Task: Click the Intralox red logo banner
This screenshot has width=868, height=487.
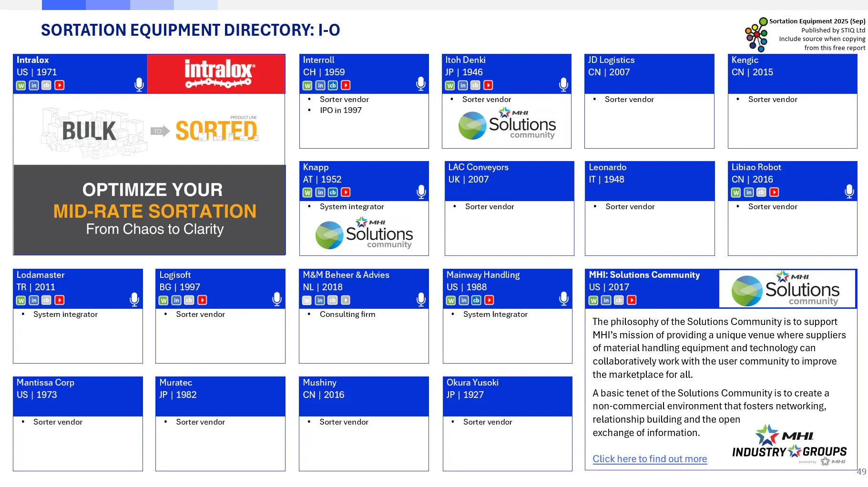Action: [216, 74]
